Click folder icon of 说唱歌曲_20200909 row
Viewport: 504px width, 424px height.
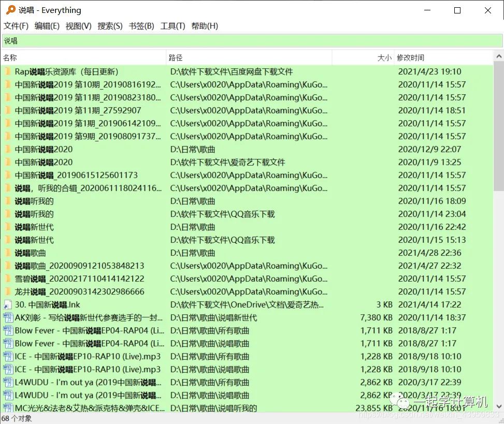tap(8, 266)
